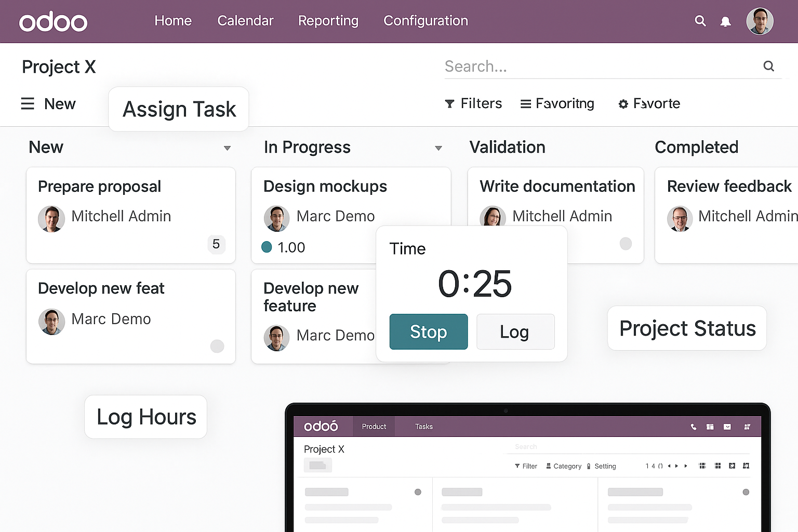Click the search magnifier icon in top navbar
798x532 pixels.
pos(700,21)
